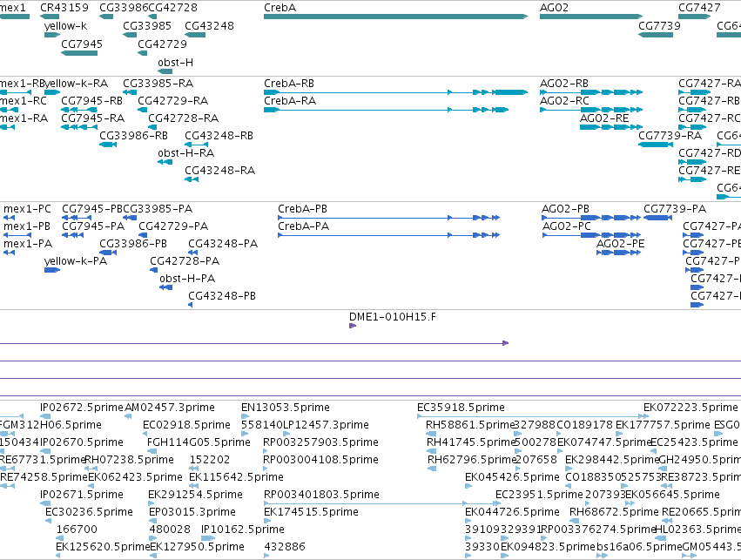
Task: Click the AGO2-PE protein label
Action: pyautogui.click(x=620, y=245)
